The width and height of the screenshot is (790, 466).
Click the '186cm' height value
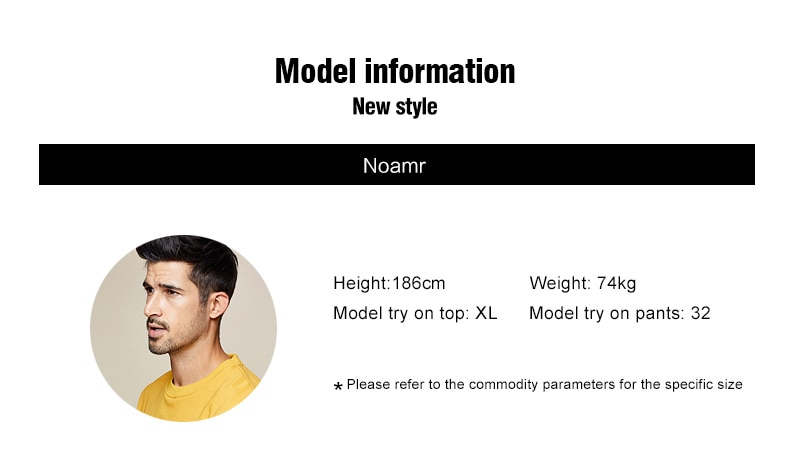tap(419, 283)
